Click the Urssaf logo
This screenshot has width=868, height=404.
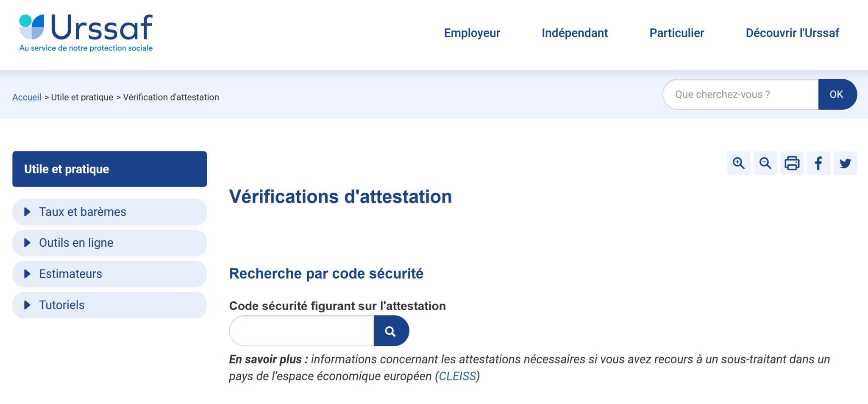coord(85,30)
